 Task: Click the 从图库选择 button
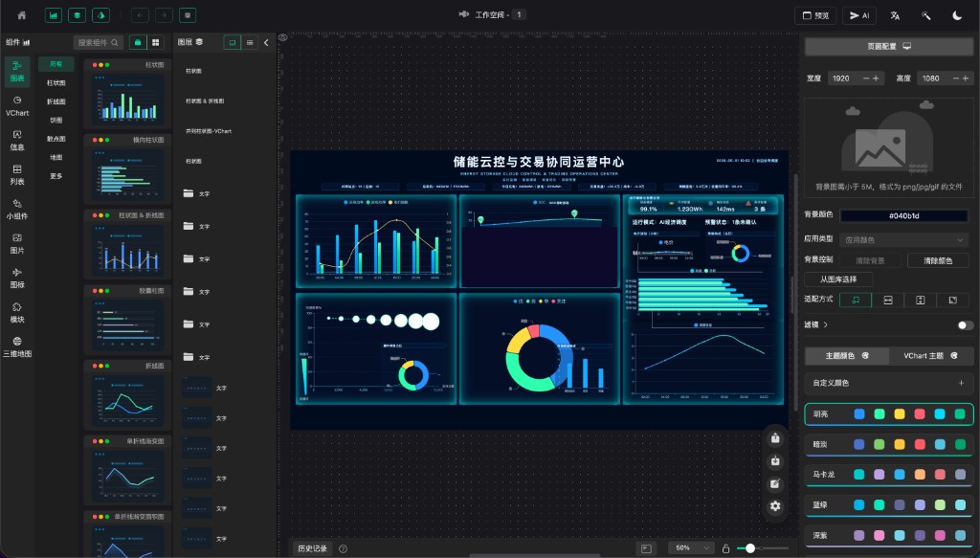click(838, 279)
